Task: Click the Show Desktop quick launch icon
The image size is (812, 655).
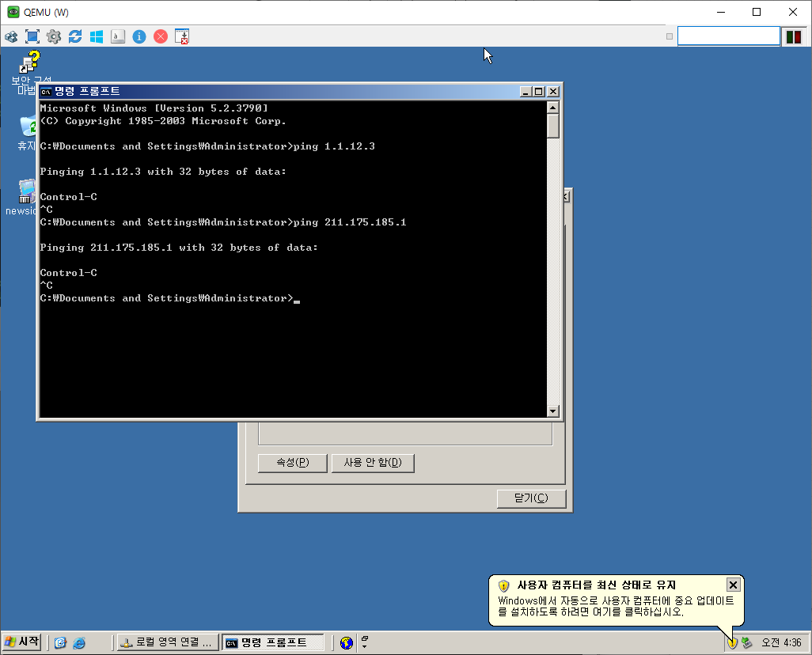Action: (x=61, y=643)
